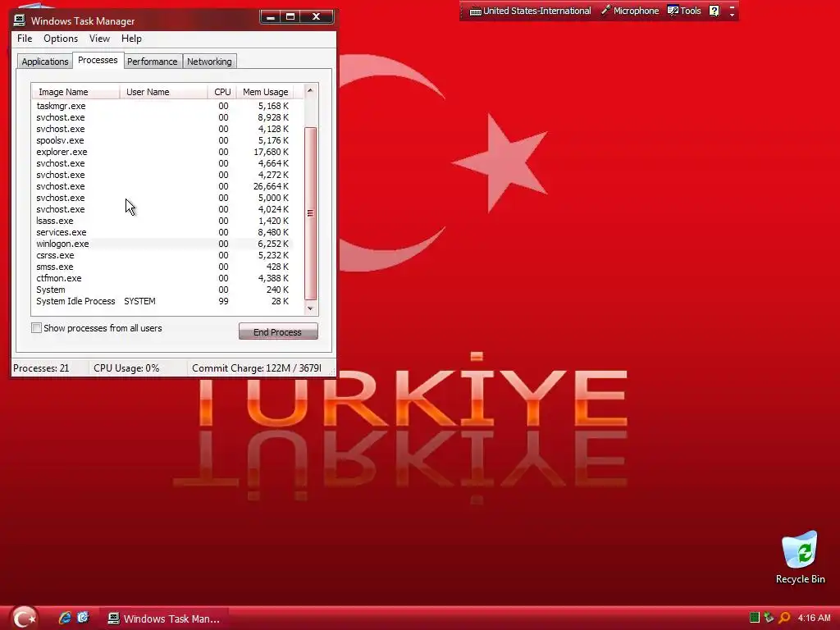Viewport: 840px width, 630px height.
Task: Click the End Process button
Action: pyautogui.click(x=278, y=331)
